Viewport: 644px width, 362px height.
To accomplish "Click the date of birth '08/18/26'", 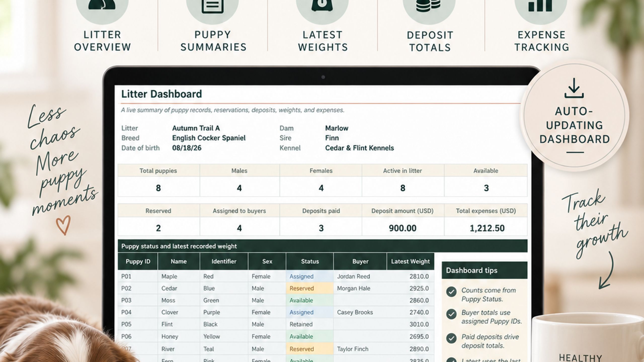I will tap(187, 148).
